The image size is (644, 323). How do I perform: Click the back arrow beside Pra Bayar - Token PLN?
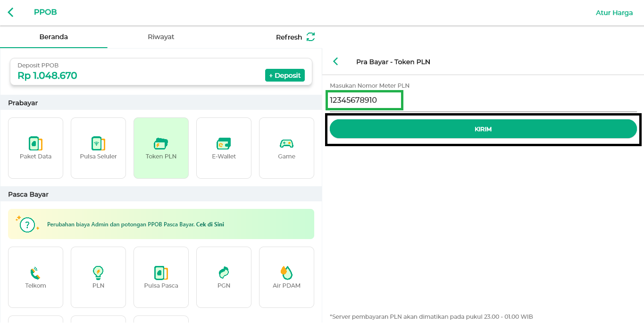(x=335, y=61)
